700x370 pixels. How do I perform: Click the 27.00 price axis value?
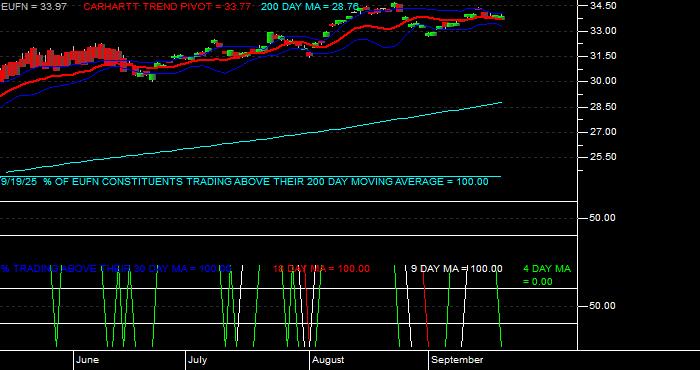(x=603, y=132)
